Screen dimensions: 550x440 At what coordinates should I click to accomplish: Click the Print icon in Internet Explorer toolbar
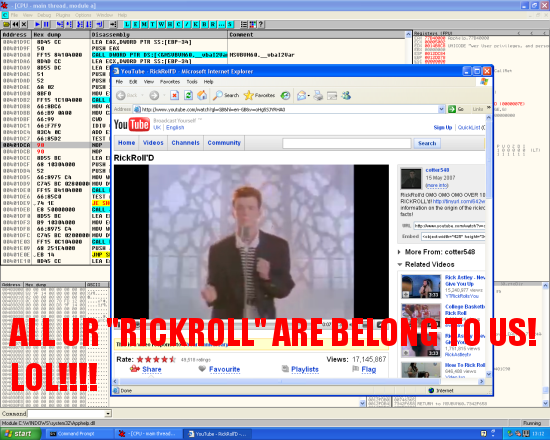click(x=318, y=95)
